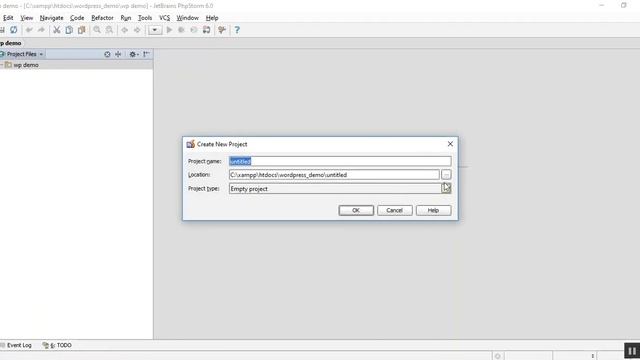Viewport: 640px width, 360px height.
Task: Click Cancel in Create New Project dialog
Action: [395, 210]
